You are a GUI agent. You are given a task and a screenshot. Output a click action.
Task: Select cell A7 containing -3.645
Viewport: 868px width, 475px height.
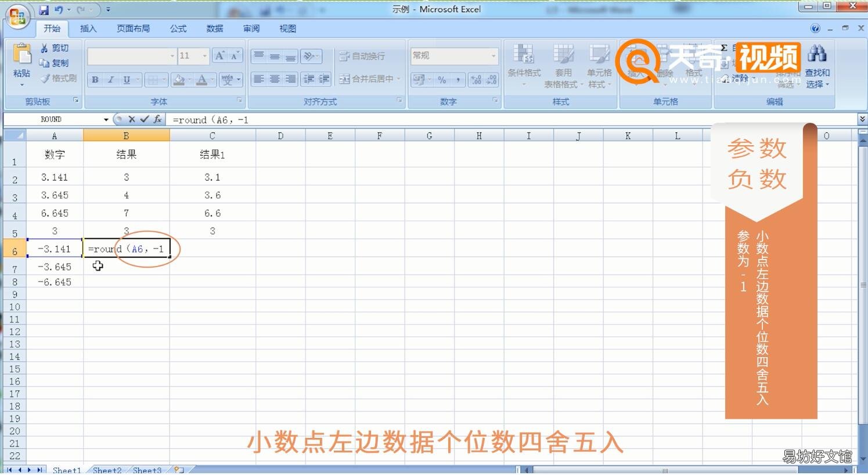point(55,267)
